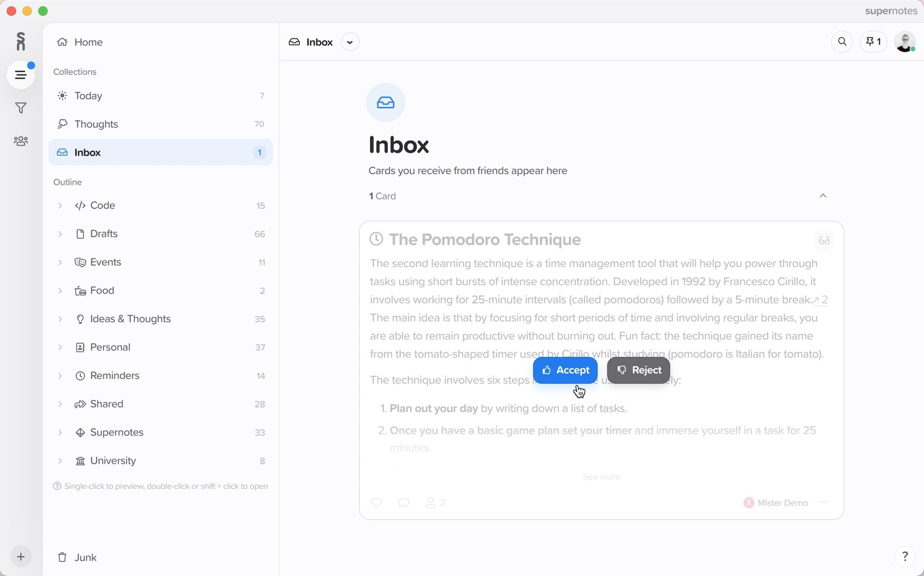Open the Junk folder
The height and width of the screenshot is (576, 924).
[85, 557]
